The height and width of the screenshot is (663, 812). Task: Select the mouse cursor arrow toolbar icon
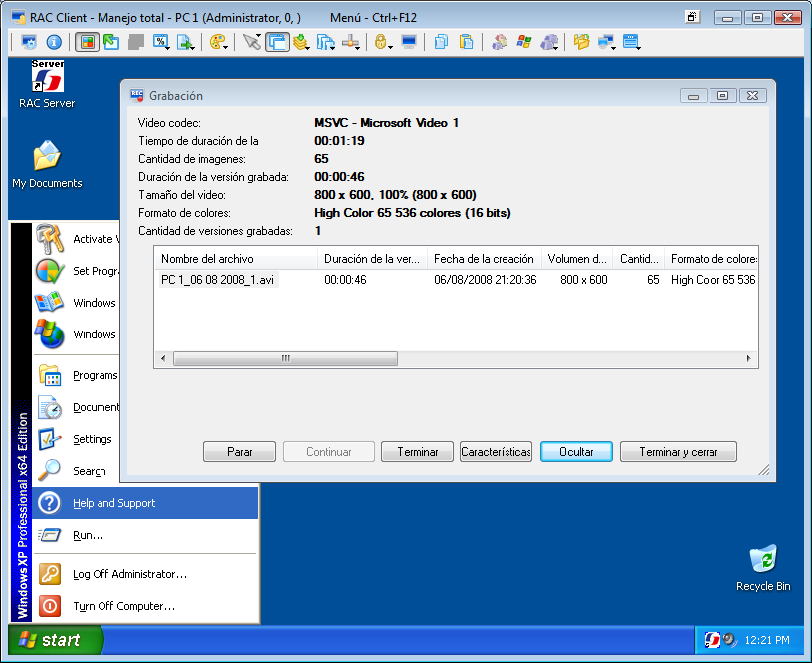click(252, 42)
